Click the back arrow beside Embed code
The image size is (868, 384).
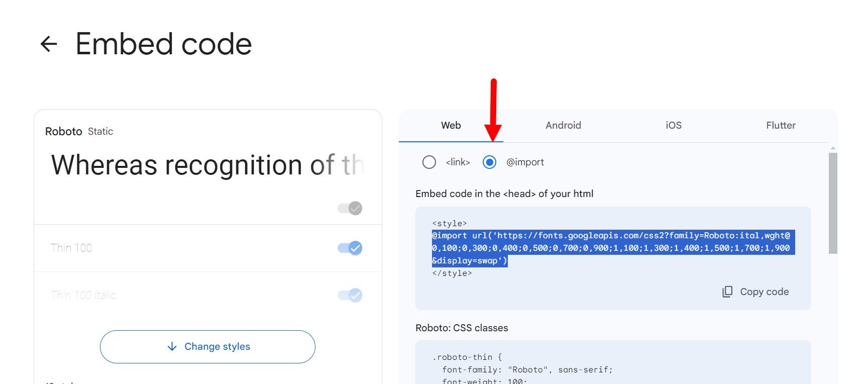pyautogui.click(x=49, y=44)
